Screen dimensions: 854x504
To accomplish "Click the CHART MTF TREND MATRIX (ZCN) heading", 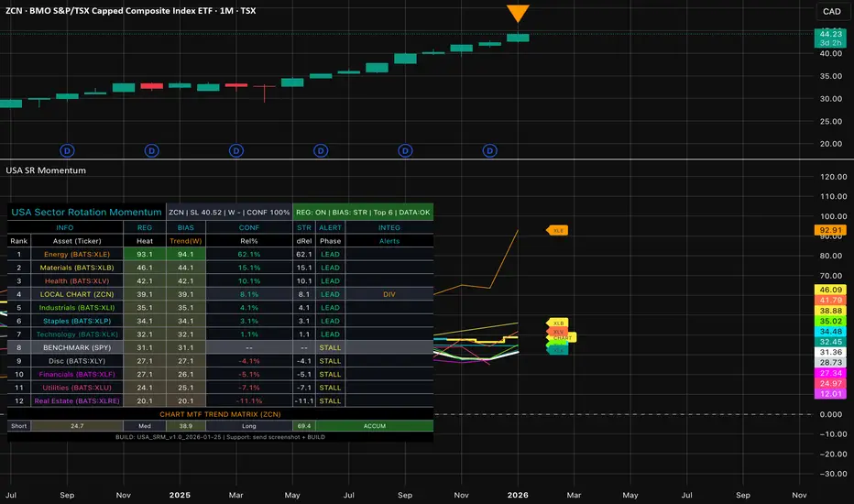I will point(220,414).
